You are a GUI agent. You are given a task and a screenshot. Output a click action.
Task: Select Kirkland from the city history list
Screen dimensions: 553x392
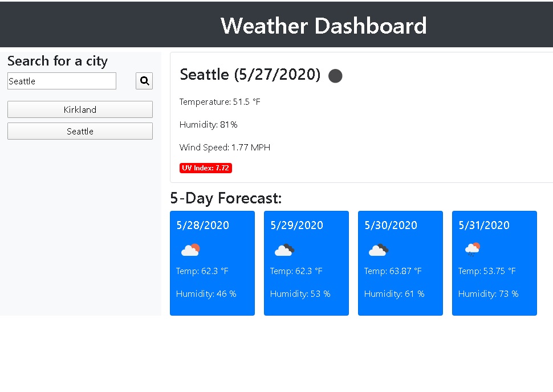80,109
